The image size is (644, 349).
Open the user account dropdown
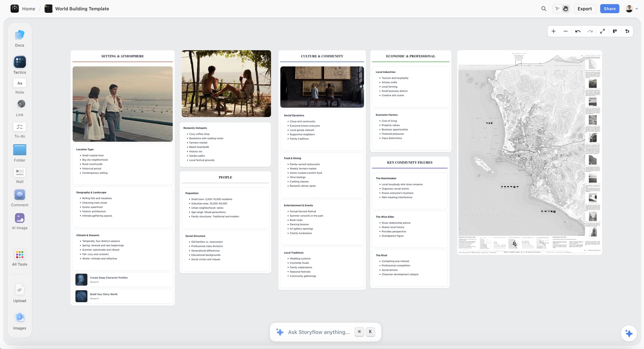[x=632, y=9]
